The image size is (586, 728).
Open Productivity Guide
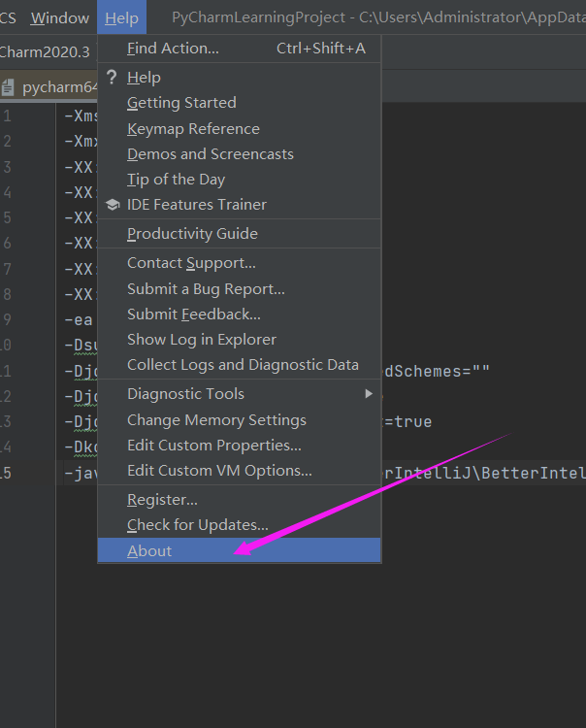pyautogui.click(x=240, y=234)
